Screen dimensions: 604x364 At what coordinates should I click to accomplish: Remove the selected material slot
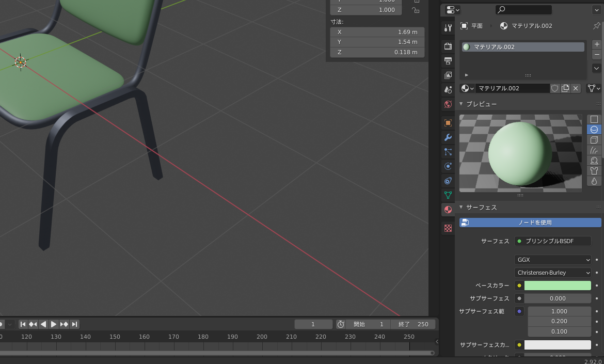(x=597, y=55)
